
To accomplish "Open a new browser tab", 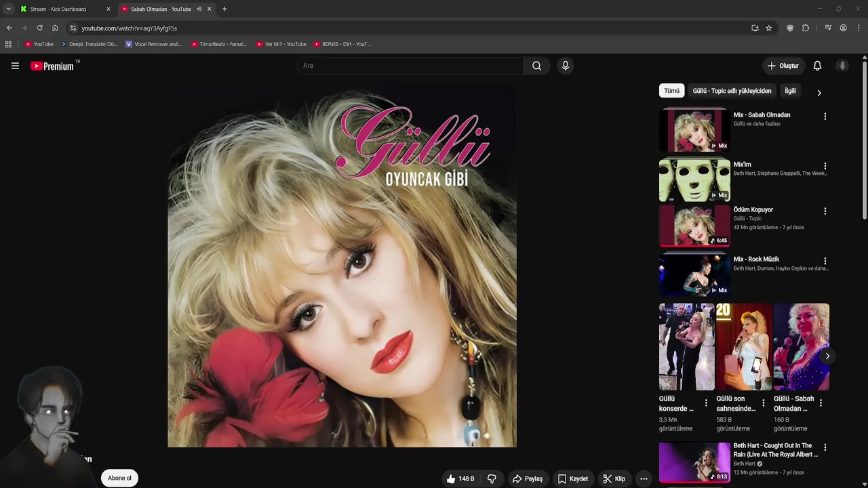I will point(224,9).
